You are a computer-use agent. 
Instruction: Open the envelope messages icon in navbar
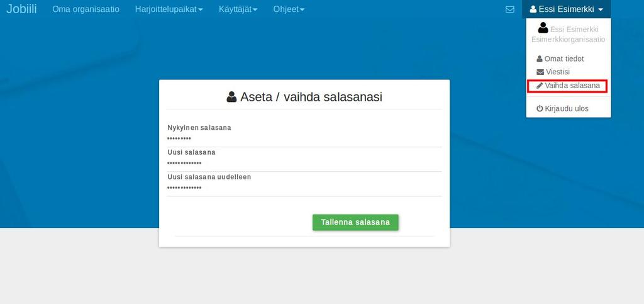click(x=509, y=9)
